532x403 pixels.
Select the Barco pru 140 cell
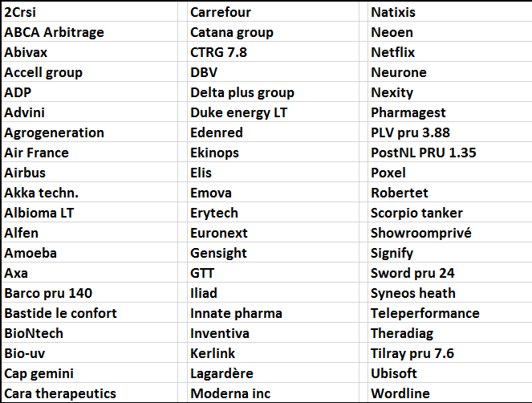(90, 293)
